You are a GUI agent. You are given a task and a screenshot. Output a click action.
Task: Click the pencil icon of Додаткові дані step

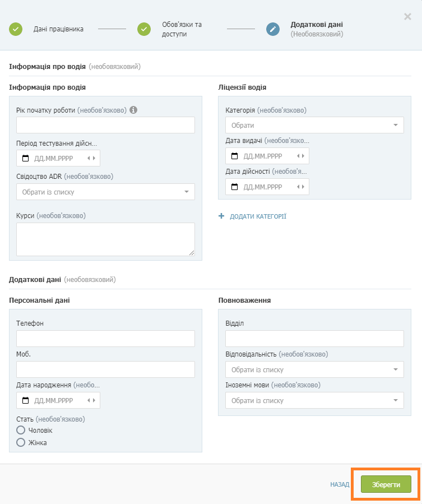(273, 29)
